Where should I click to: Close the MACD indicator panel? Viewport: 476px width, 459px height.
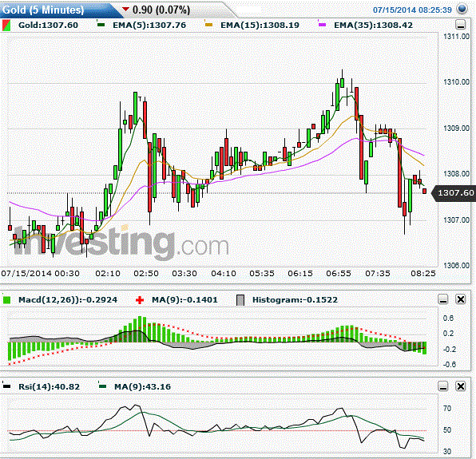(x=461, y=299)
